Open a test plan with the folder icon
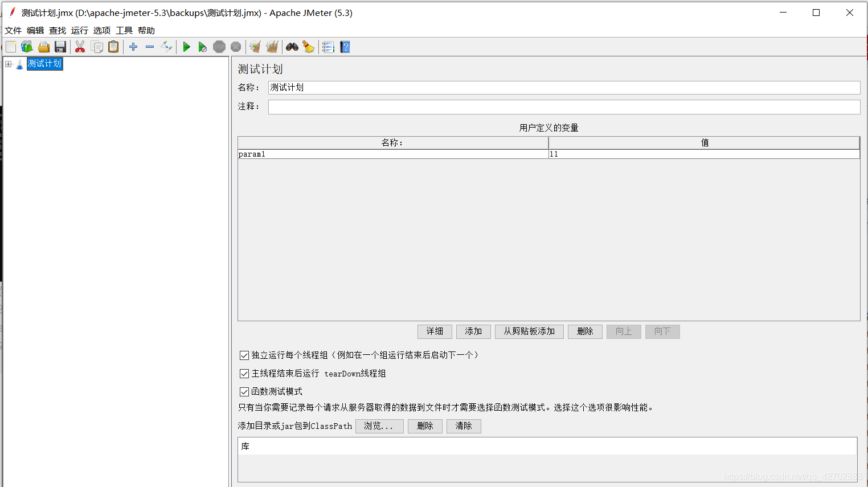The height and width of the screenshot is (487, 868). [x=44, y=47]
